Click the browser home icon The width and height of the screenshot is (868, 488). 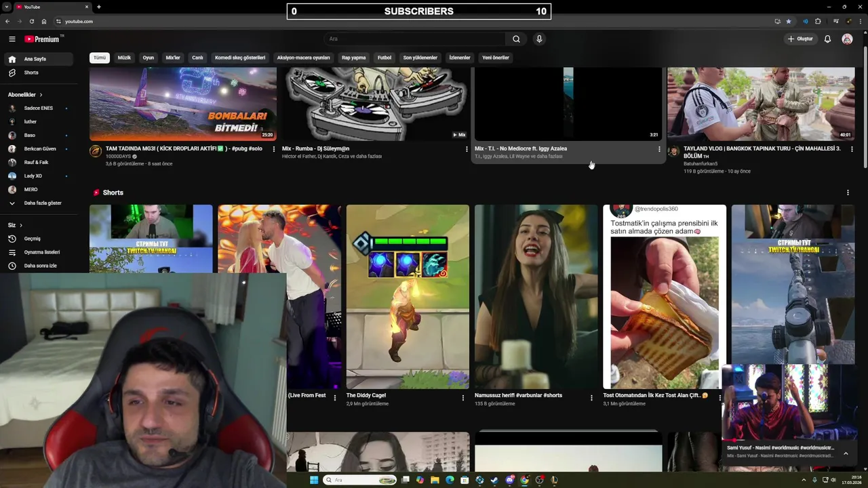click(x=44, y=21)
